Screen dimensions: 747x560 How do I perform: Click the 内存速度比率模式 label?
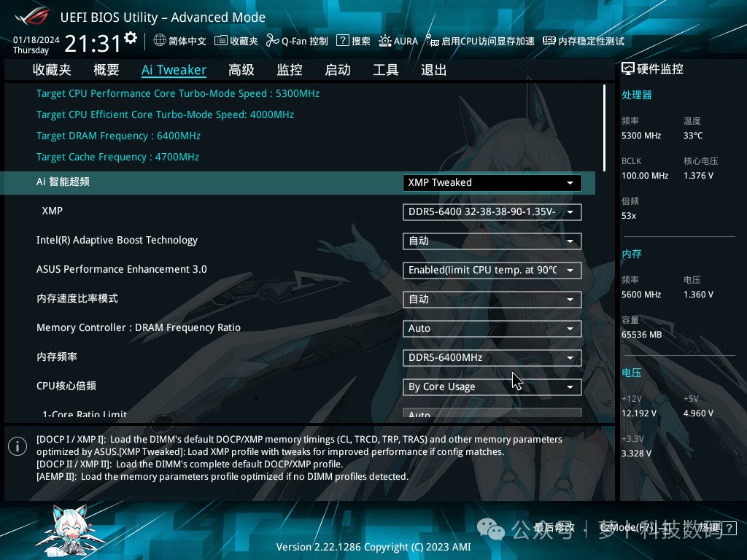coord(77,298)
